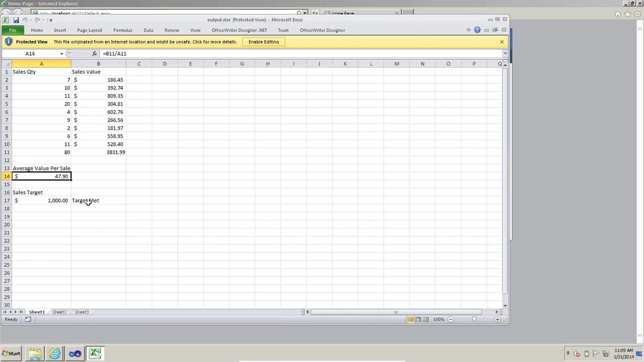Click the first sheet navigation arrow

click(x=5, y=312)
